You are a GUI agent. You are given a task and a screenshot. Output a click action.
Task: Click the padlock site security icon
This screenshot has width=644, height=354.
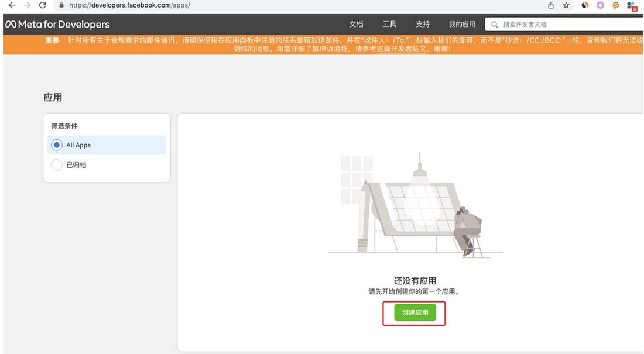(x=61, y=5)
